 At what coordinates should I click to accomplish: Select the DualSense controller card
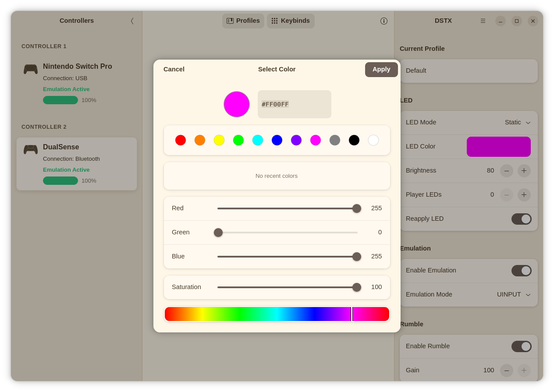pyautogui.click(x=77, y=164)
